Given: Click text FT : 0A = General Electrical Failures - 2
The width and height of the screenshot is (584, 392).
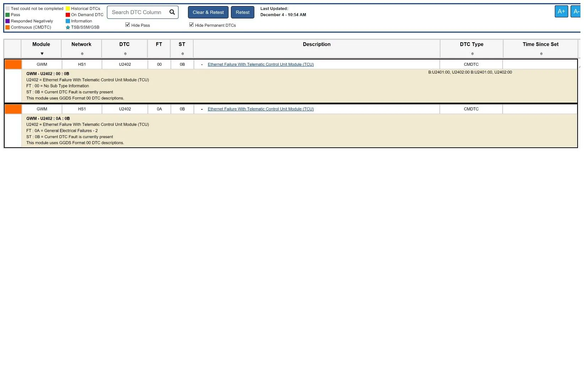Looking at the screenshot, I should (x=62, y=131).
